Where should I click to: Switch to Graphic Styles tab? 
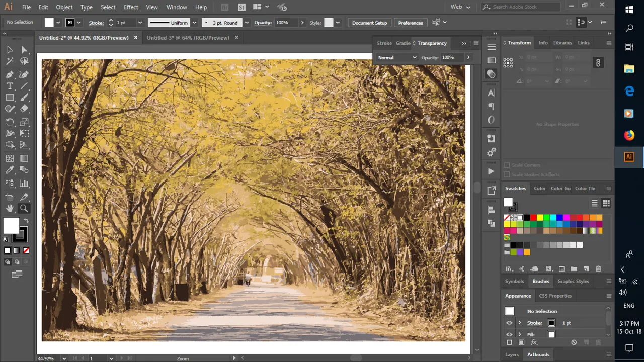point(573,281)
